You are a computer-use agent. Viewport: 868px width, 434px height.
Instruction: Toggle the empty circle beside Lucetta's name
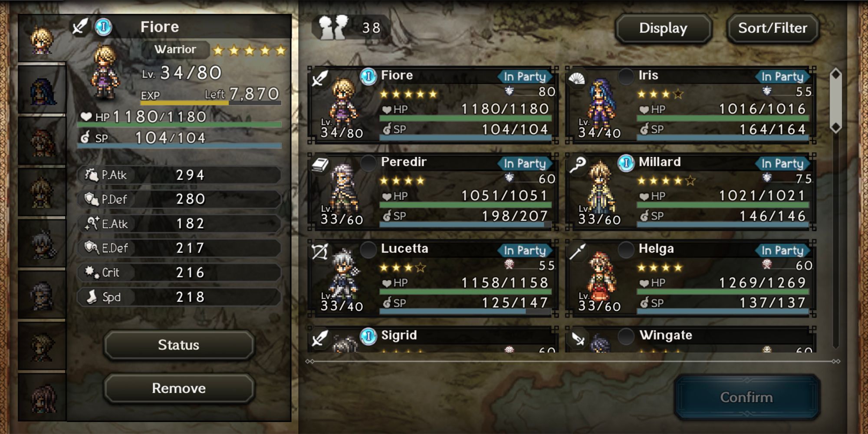[368, 250]
